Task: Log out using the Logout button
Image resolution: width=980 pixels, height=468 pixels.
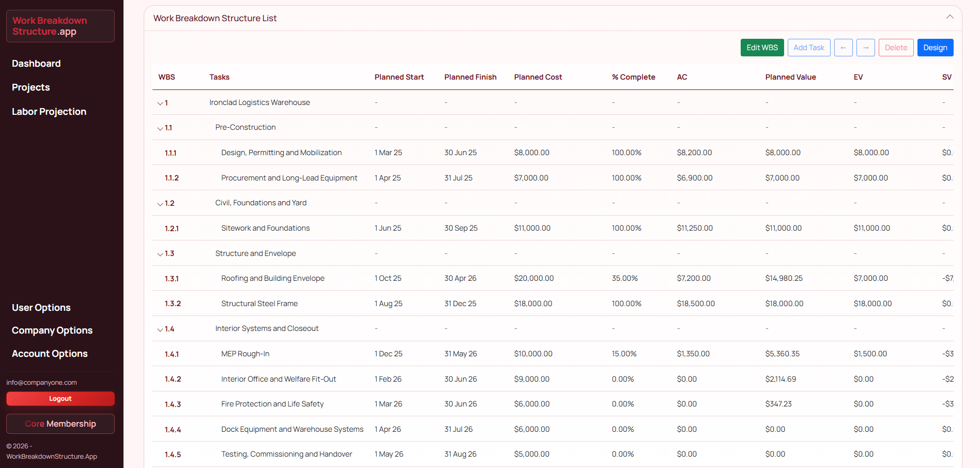Action: [x=60, y=399]
